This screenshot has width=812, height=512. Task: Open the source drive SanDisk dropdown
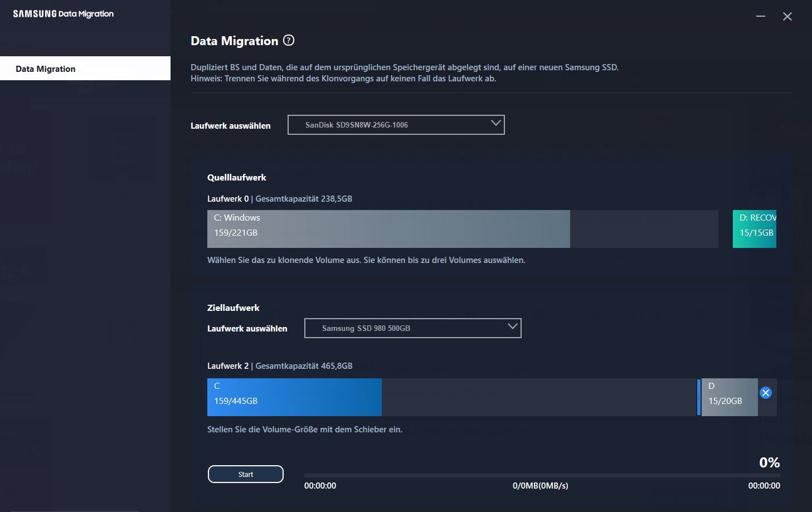(396, 125)
